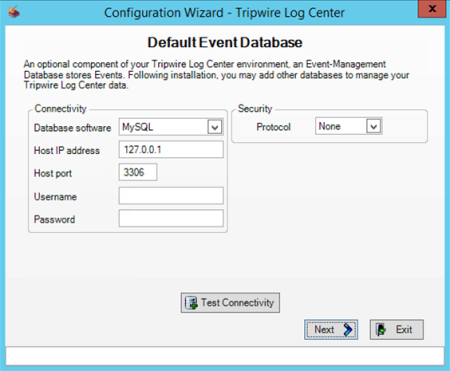Click the Username label
This screenshot has height=371, width=450.
tap(55, 197)
